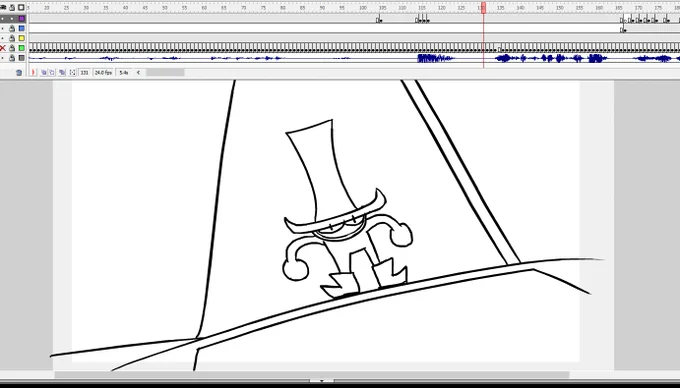Jump to frame 150 on the timeline ruler
This screenshot has width=680, height=388.
[x=560, y=8]
